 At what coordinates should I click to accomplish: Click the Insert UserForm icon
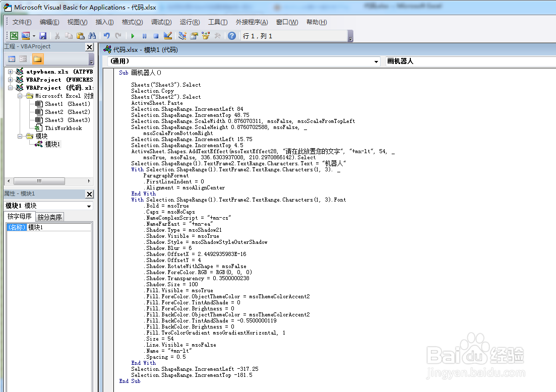tap(26, 36)
